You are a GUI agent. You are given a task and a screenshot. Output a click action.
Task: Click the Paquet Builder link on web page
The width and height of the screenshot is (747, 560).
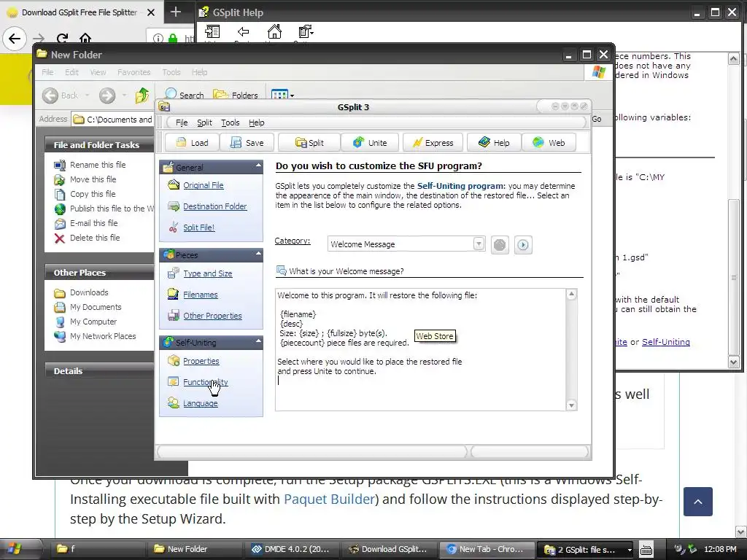[329, 499]
